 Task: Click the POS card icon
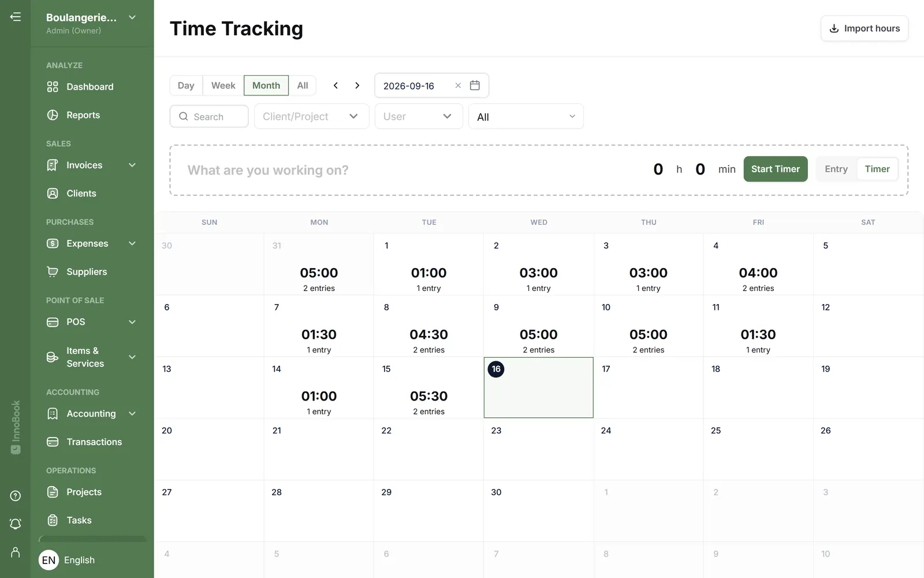[53, 322]
